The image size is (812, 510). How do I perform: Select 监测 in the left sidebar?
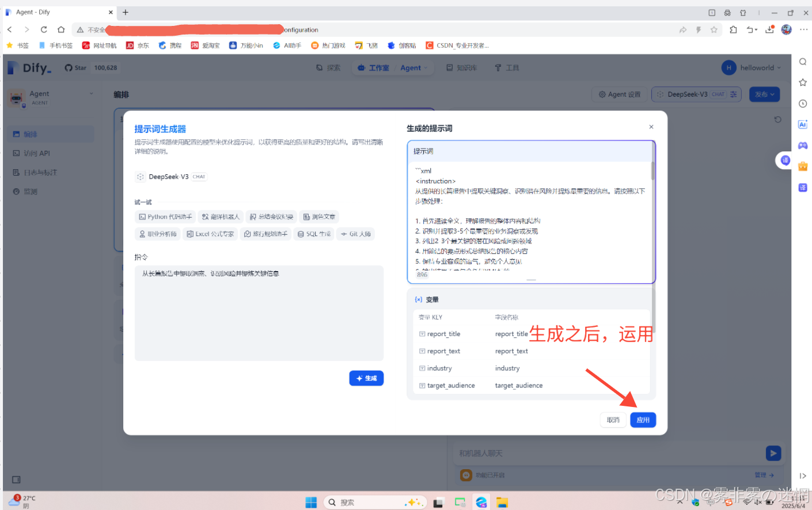tap(50, 192)
